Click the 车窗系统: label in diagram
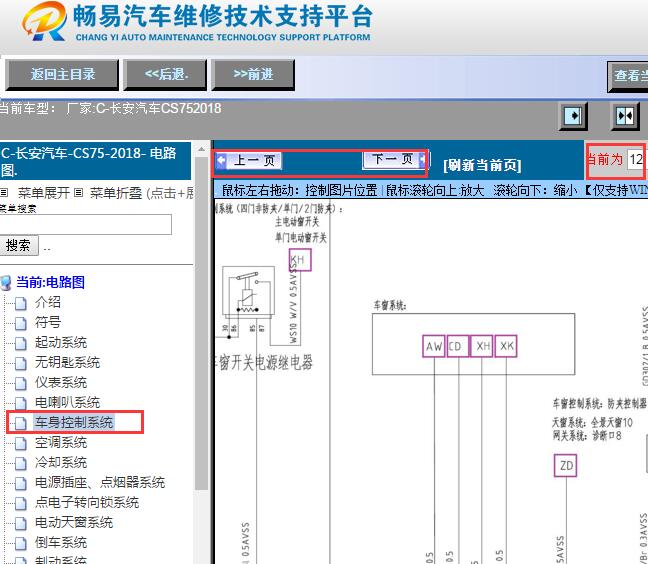648x564 pixels. (390, 306)
